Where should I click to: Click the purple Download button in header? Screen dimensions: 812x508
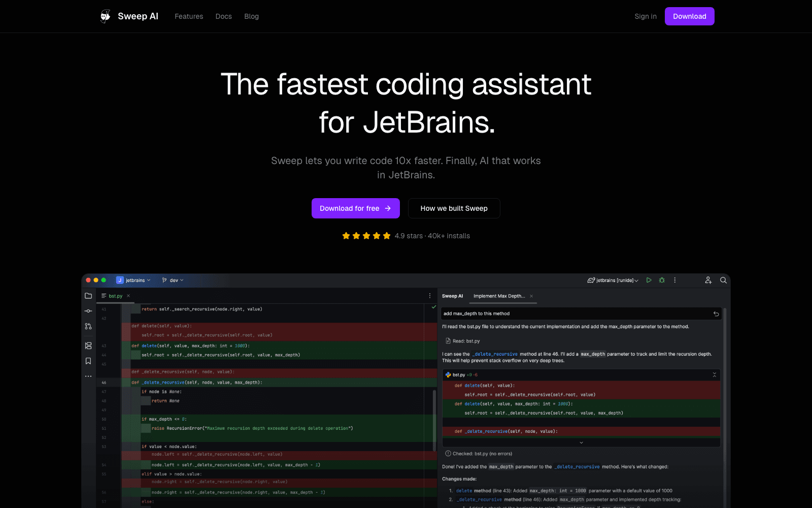click(x=689, y=16)
